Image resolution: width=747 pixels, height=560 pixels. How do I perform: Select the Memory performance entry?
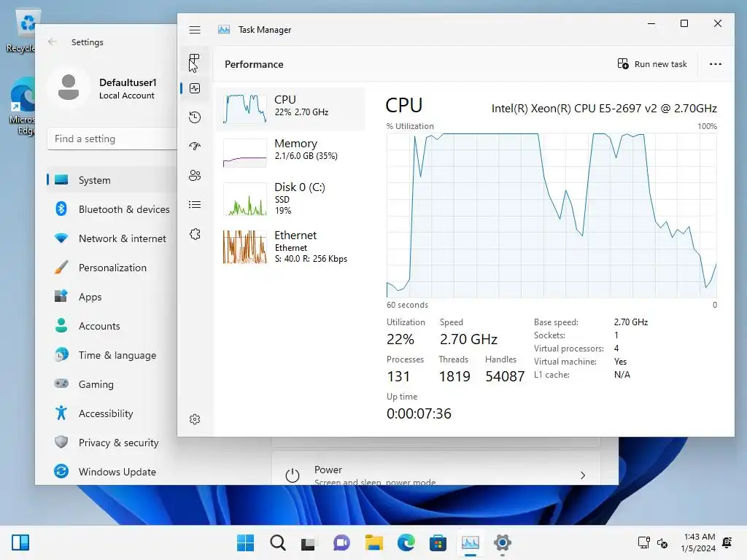coord(290,152)
